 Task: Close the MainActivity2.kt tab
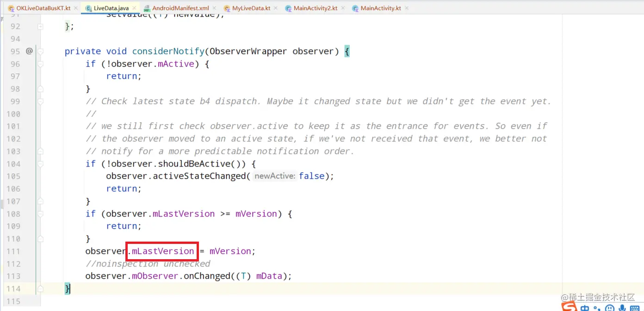click(343, 8)
